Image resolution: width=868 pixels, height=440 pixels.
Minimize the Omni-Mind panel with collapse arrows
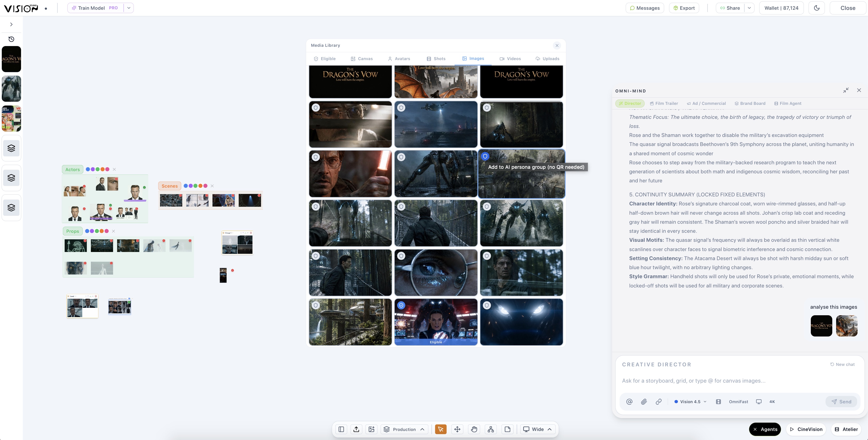pos(846,90)
